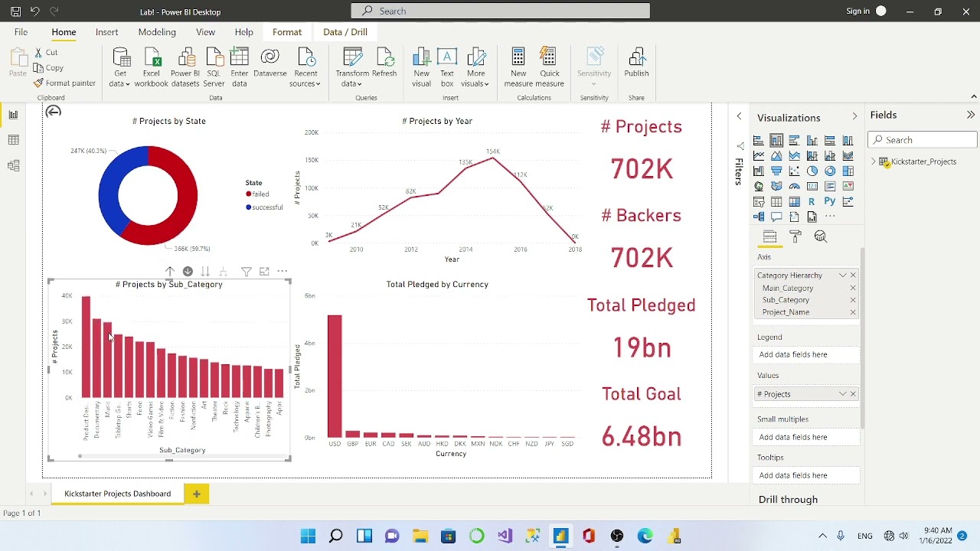Choose the pie chart visualization
The image size is (980, 551).
tap(812, 171)
